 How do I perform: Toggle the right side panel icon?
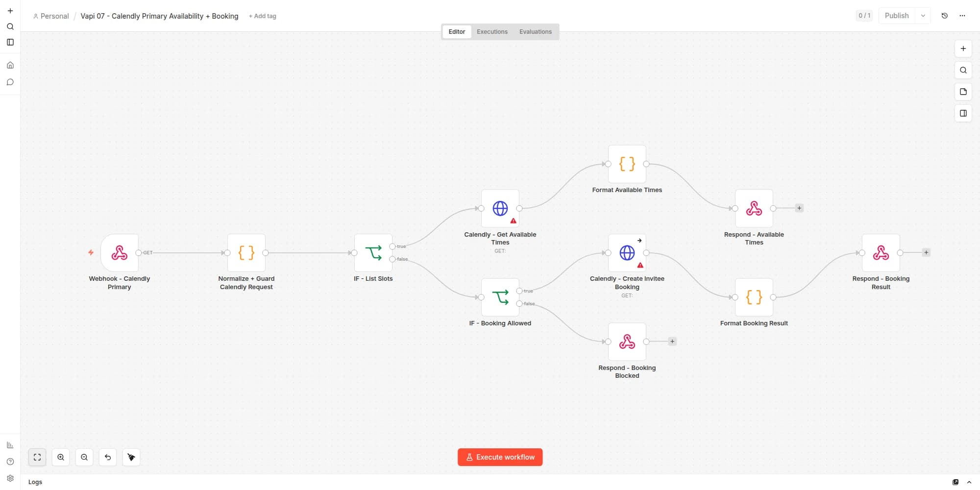tap(963, 113)
